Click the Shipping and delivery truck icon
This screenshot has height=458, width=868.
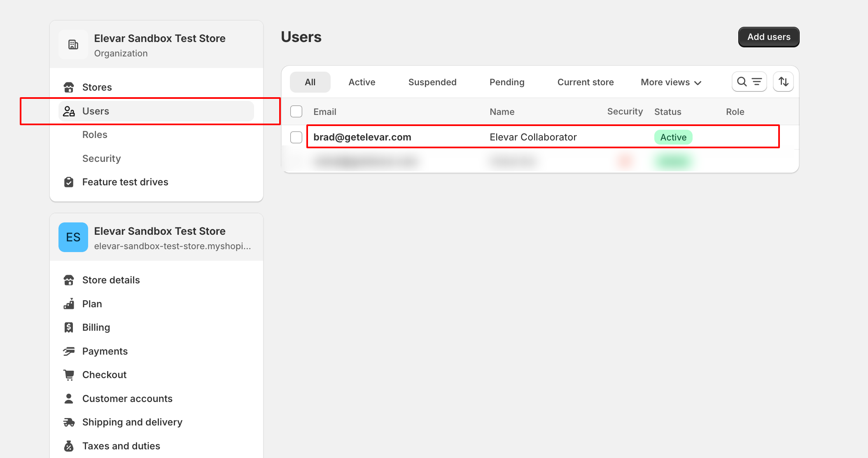point(69,422)
